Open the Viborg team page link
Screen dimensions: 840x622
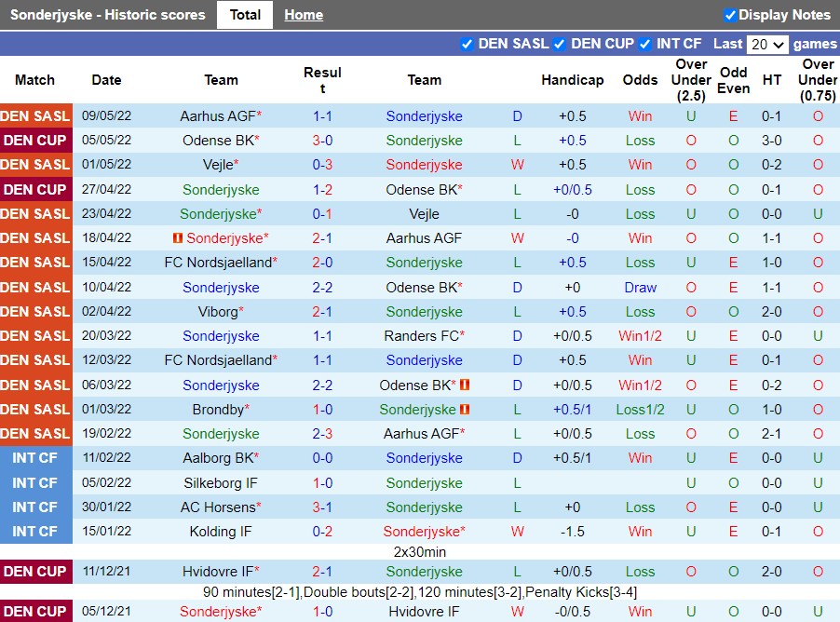coord(217,312)
